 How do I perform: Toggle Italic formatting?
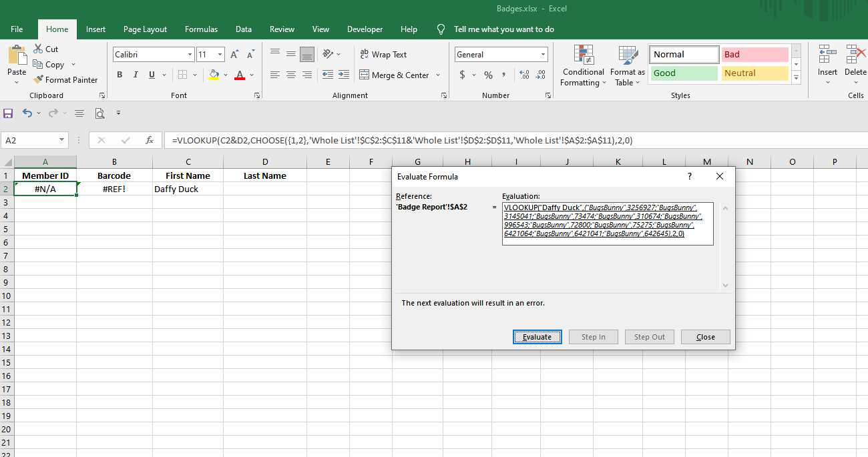(x=136, y=75)
